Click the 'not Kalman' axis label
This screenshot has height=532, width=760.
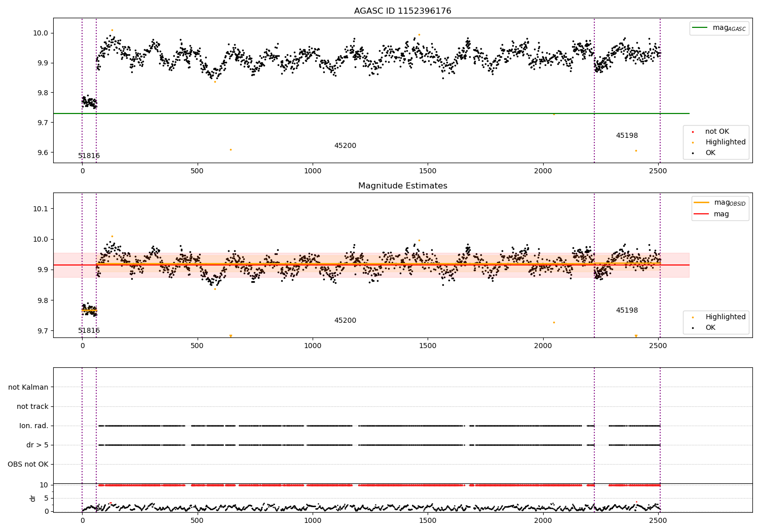click(28, 388)
